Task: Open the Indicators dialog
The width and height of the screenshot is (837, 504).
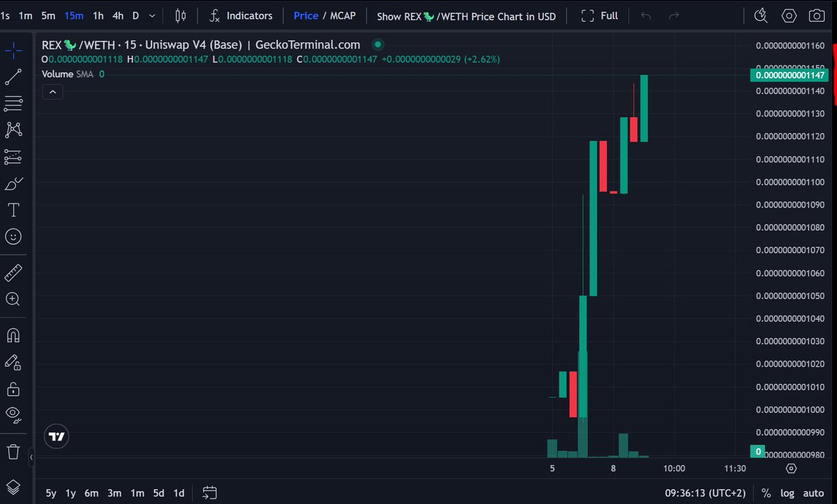Action: pyautogui.click(x=241, y=15)
